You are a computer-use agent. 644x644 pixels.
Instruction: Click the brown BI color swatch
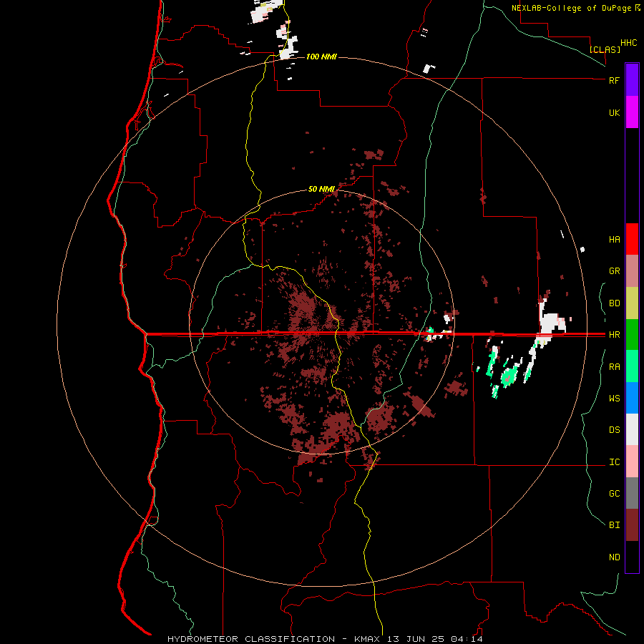(x=632, y=525)
